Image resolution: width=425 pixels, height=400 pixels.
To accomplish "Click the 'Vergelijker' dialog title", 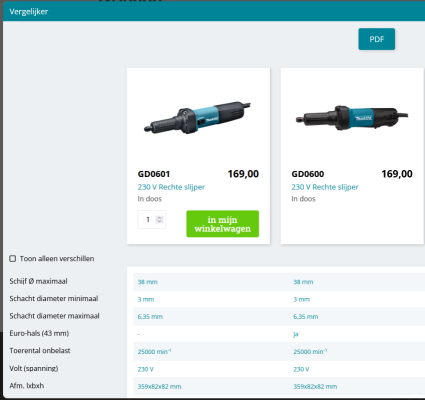I will click(x=29, y=12).
